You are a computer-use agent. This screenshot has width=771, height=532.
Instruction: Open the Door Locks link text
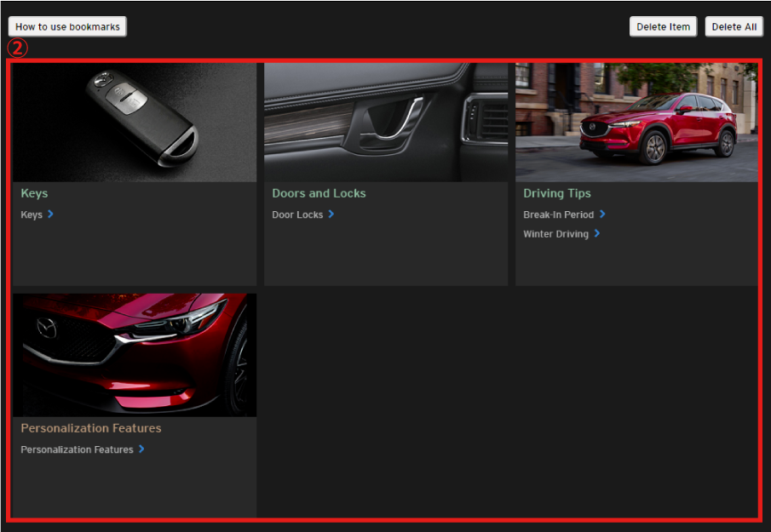point(297,215)
